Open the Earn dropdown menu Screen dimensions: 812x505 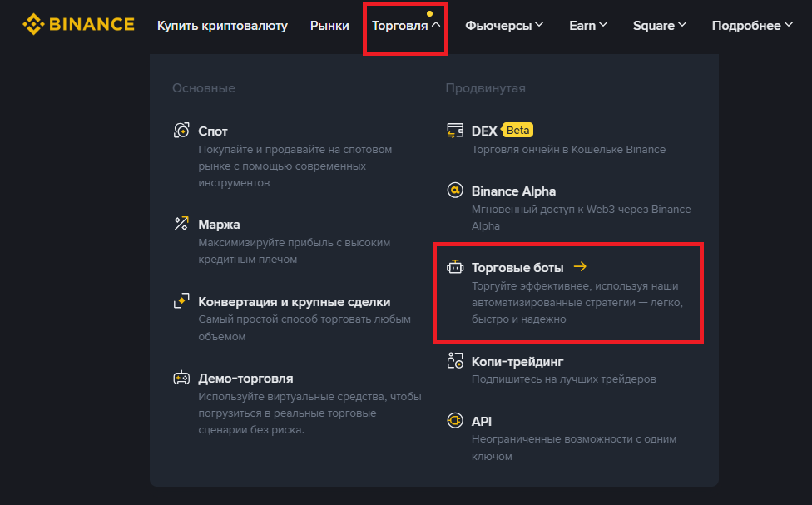click(x=588, y=26)
